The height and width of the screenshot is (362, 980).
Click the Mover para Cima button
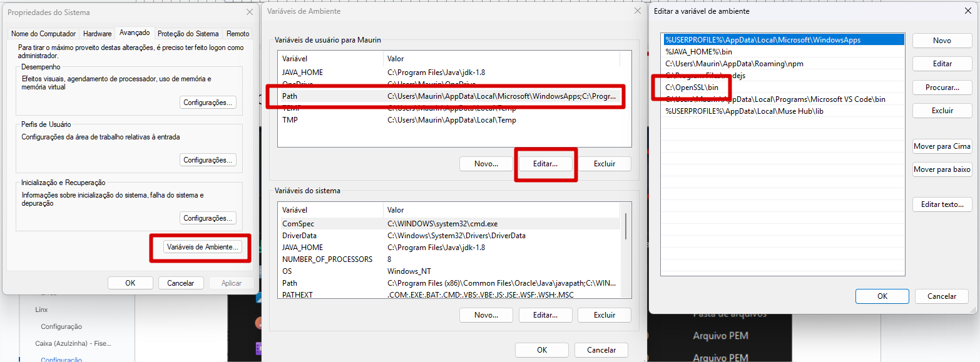coord(941,146)
